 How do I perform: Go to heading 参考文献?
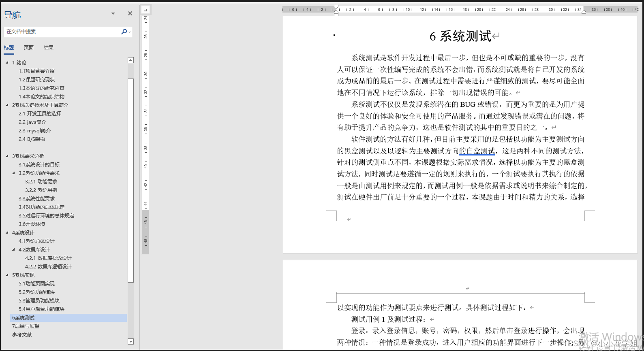[x=22, y=334]
